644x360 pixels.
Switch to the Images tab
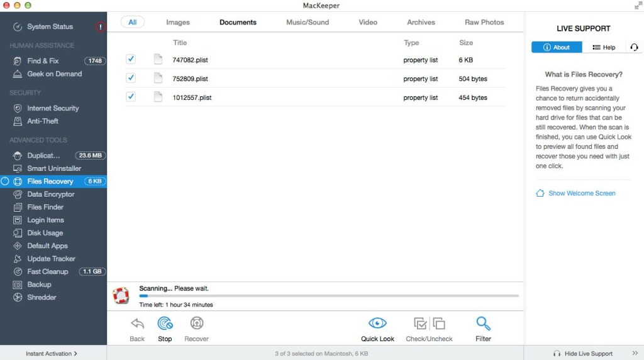point(178,22)
